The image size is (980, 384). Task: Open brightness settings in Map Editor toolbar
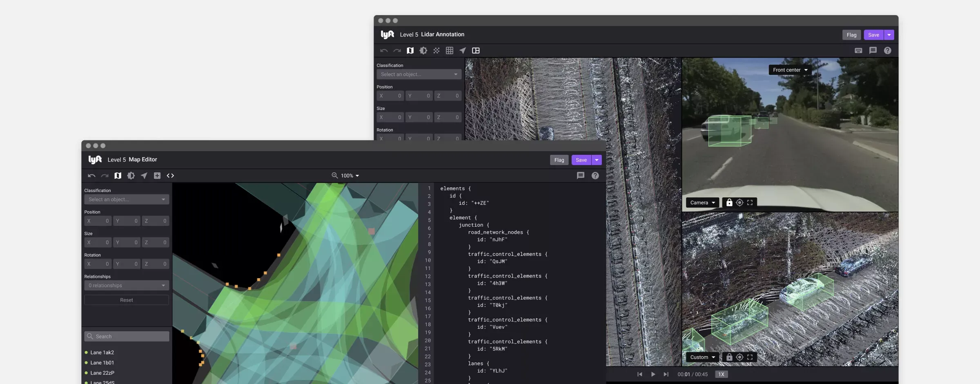click(x=131, y=176)
